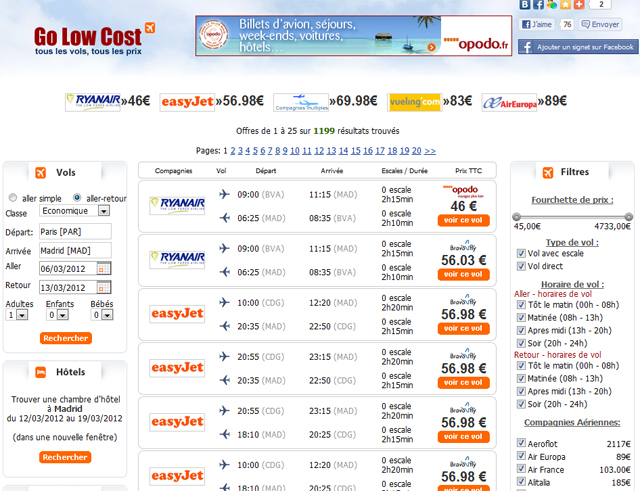The height and width of the screenshot is (491, 640).
Task: Click the yellow star favorites icon
Action: 565,4
